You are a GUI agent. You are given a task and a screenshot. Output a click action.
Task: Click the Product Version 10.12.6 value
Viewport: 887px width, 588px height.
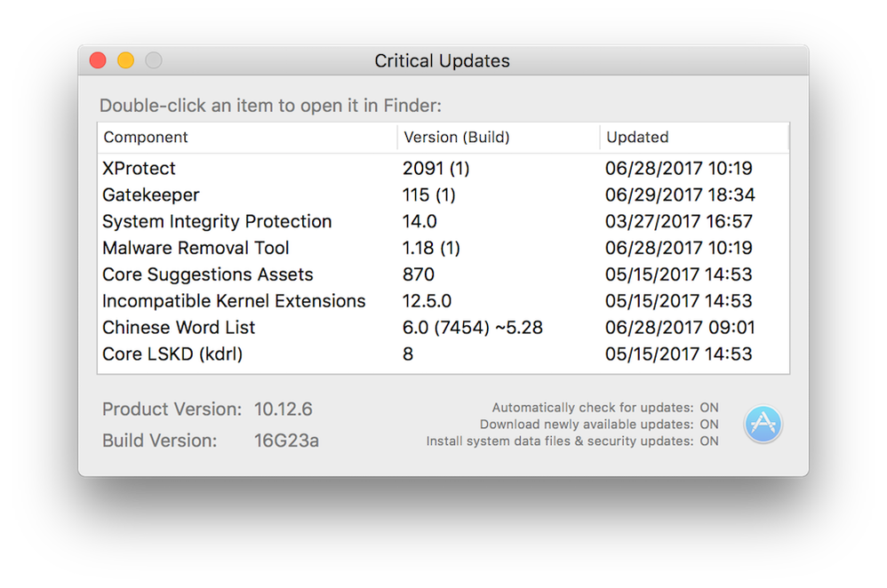click(x=283, y=409)
